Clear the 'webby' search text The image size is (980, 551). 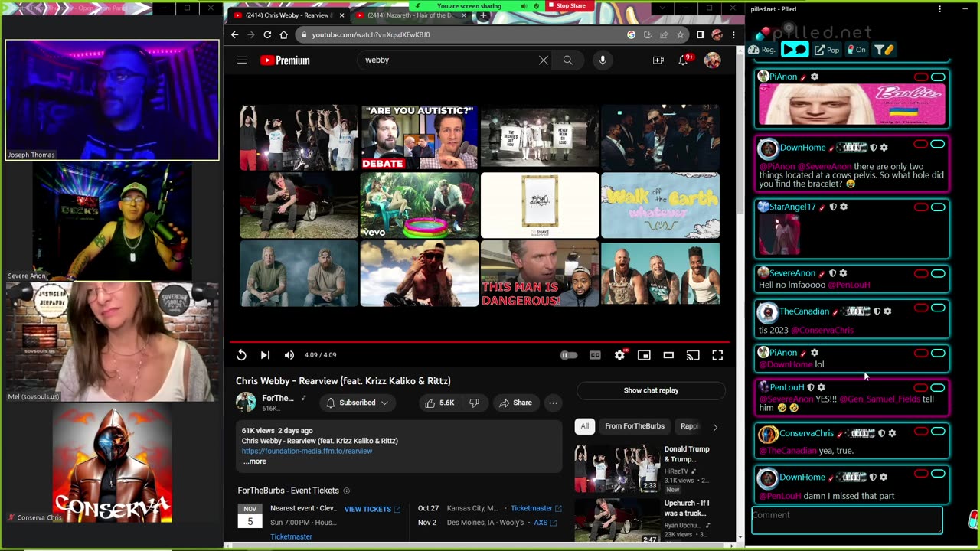tap(544, 60)
